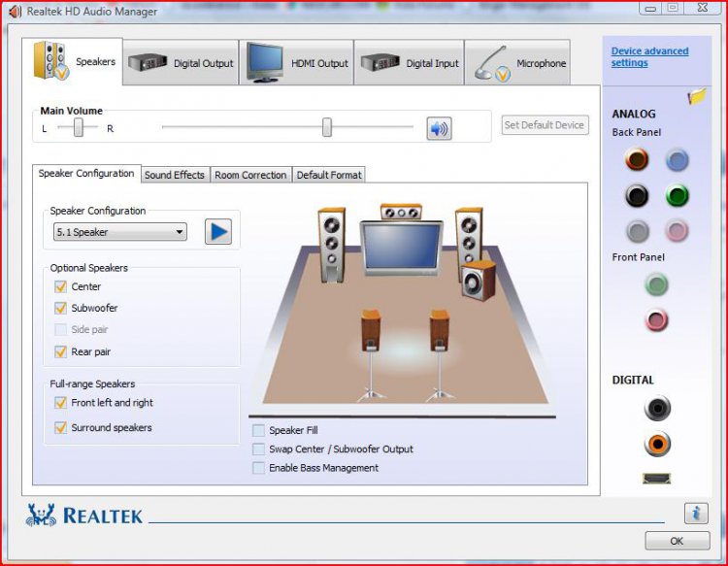728x566 pixels.
Task: Uncheck the Rear pair checkbox
Action: click(61, 351)
